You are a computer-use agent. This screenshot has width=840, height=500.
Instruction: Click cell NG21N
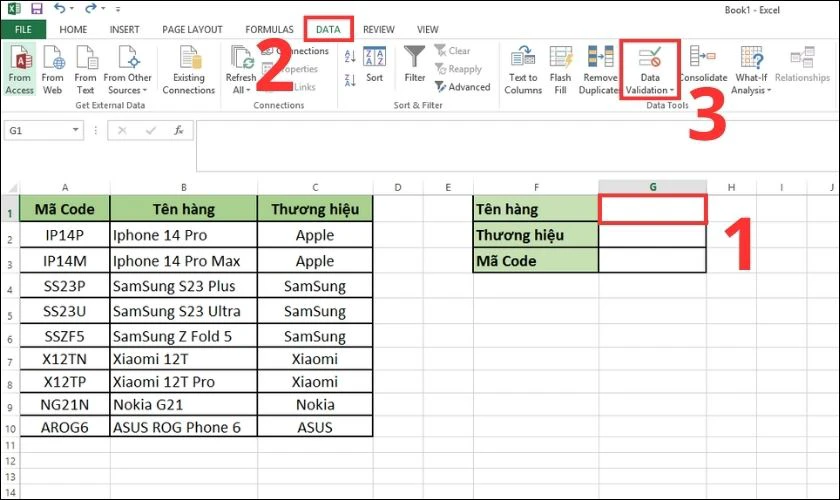[65, 405]
